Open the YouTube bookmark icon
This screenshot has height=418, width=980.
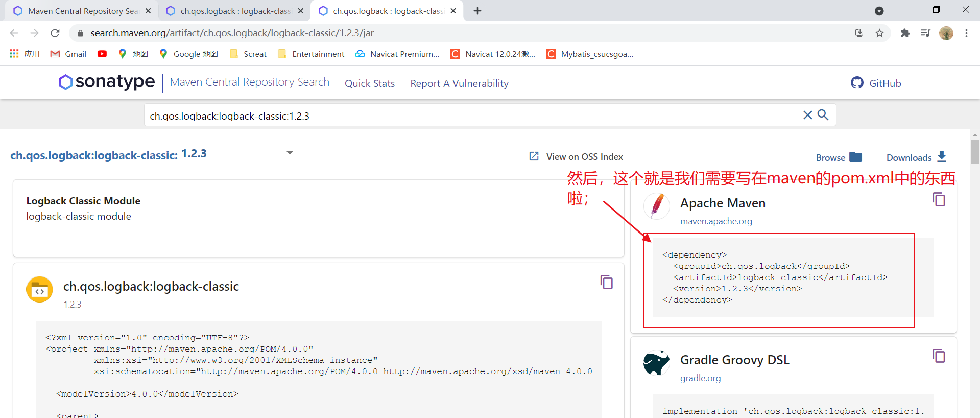[x=102, y=54]
